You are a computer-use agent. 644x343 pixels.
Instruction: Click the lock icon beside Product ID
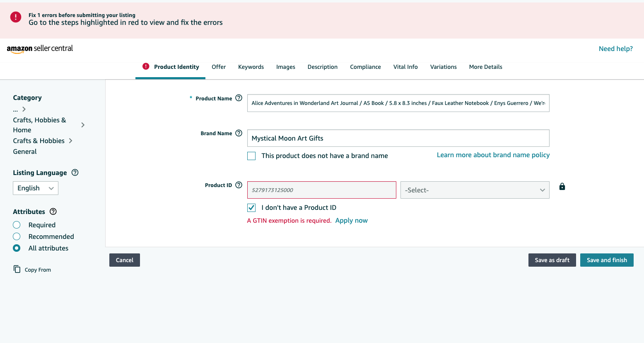tap(562, 187)
